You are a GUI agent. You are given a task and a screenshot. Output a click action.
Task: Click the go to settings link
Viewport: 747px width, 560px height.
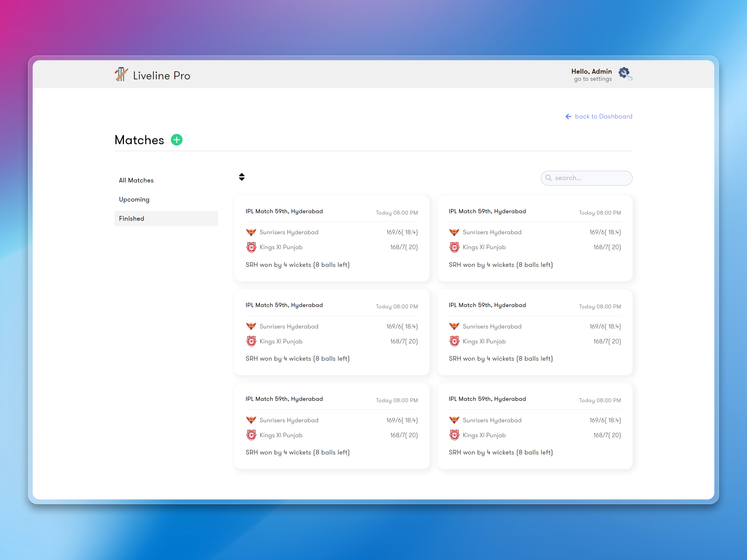(593, 79)
